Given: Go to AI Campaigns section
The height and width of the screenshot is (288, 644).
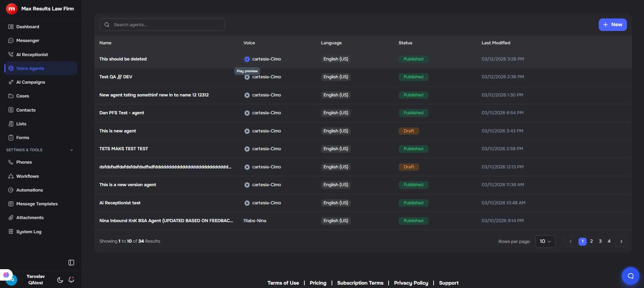Looking at the screenshot, I should click(x=31, y=82).
